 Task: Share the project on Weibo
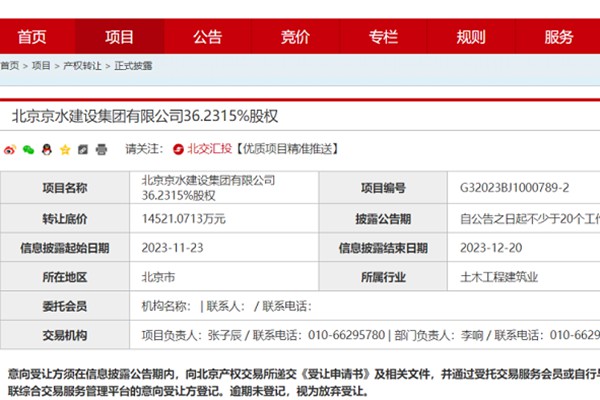click(10, 149)
